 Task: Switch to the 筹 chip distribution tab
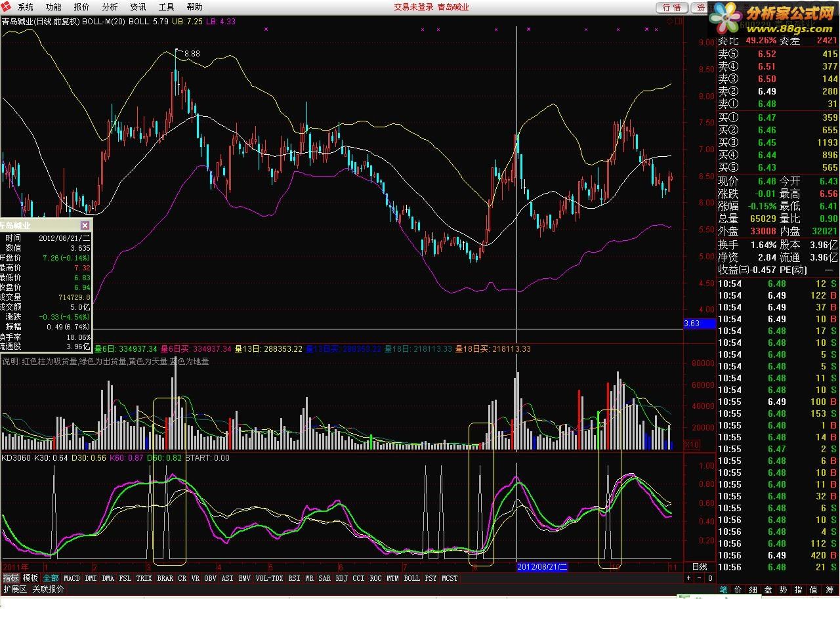pos(829,590)
